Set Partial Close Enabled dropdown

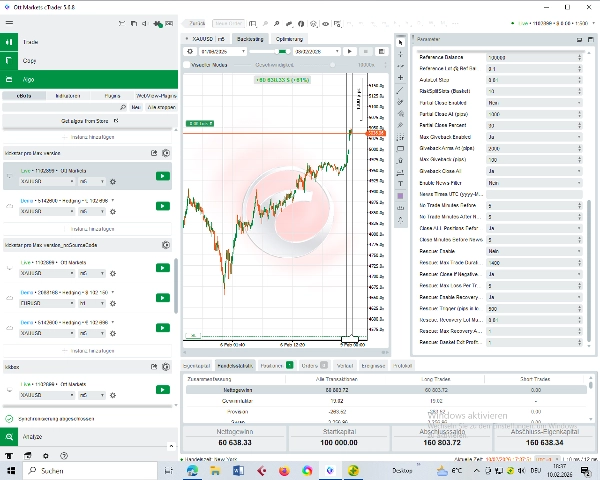(x=534, y=103)
